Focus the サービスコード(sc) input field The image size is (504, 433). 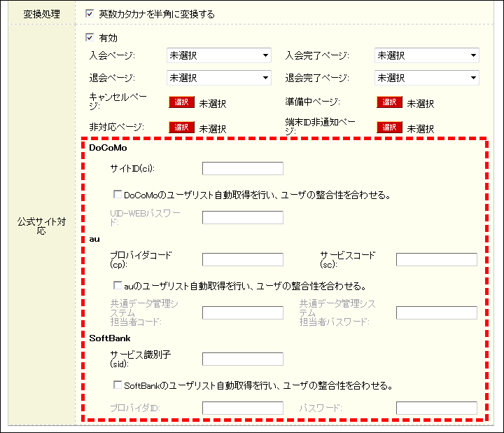click(x=437, y=260)
